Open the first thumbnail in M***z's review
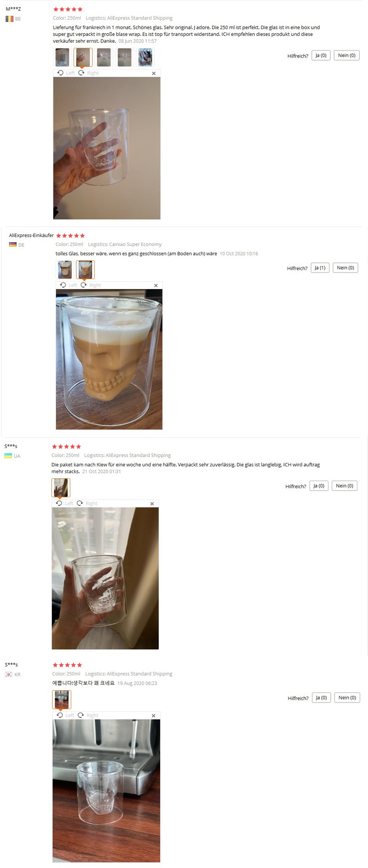This screenshot has height=868, width=368. [x=62, y=57]
